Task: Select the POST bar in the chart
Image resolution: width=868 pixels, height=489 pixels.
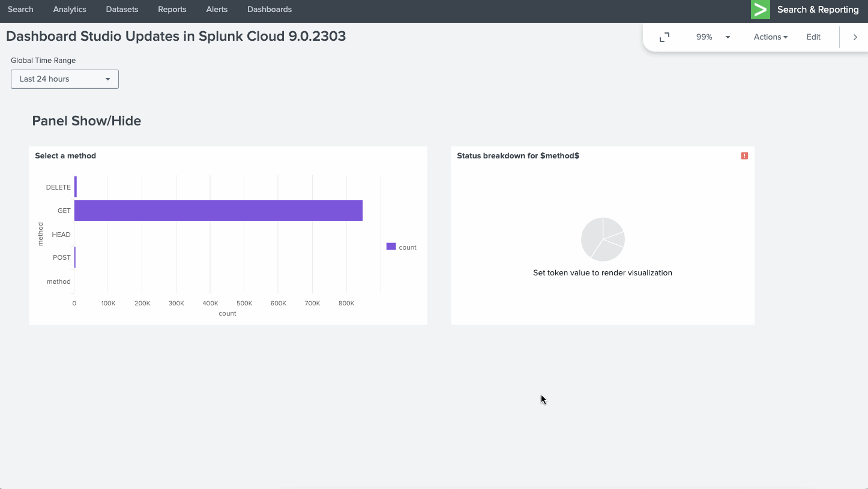Action: tap(75, 257)
